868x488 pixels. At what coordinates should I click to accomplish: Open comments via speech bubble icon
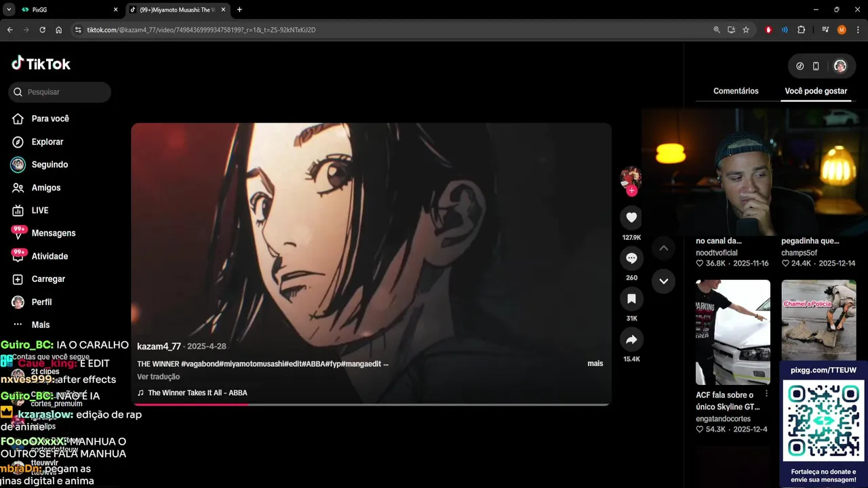[631, 258]
